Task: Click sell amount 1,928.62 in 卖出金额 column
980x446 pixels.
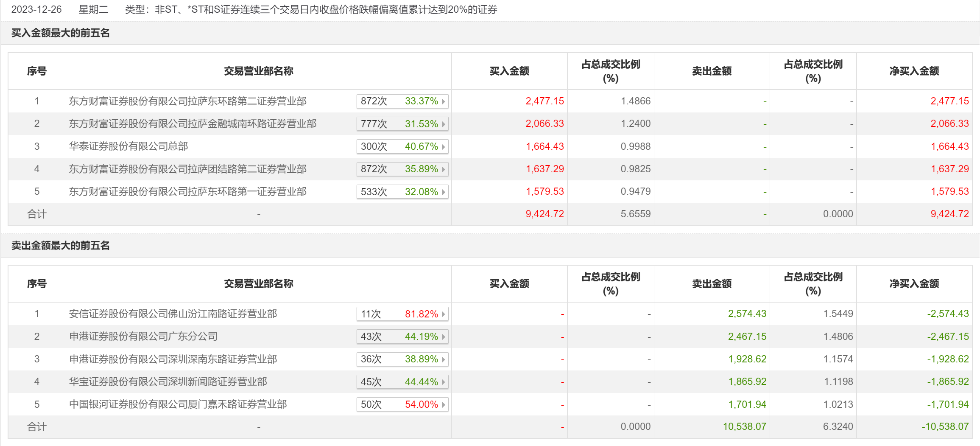Action: [x=747, y=359]
